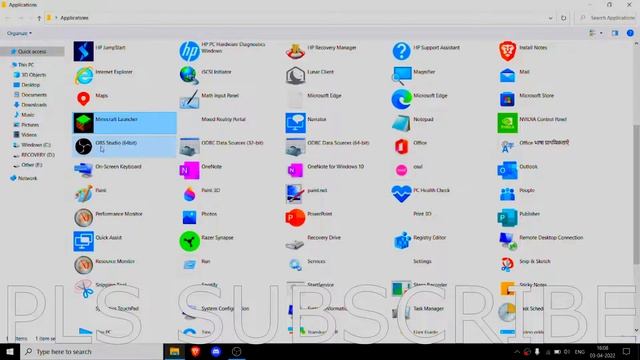This screenshot has height=360, width=640.
Task: Open the Snip & Sketch icon
Action: (x=507, y=264)
